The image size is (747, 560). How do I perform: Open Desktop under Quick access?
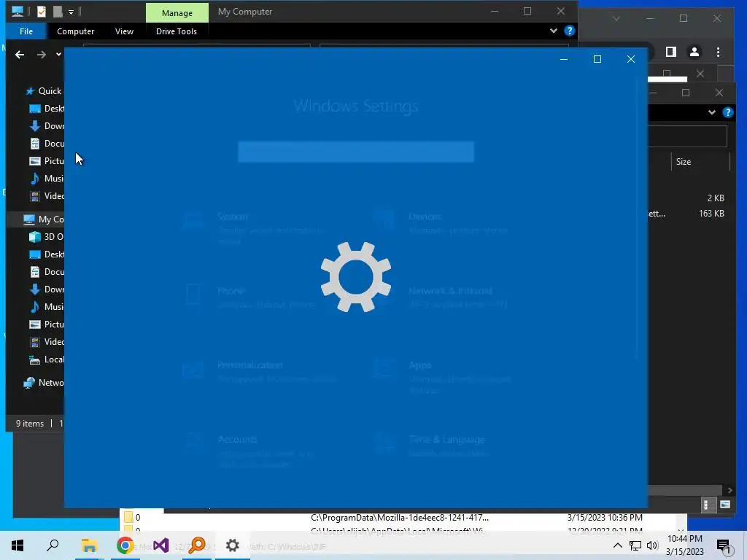47,109
